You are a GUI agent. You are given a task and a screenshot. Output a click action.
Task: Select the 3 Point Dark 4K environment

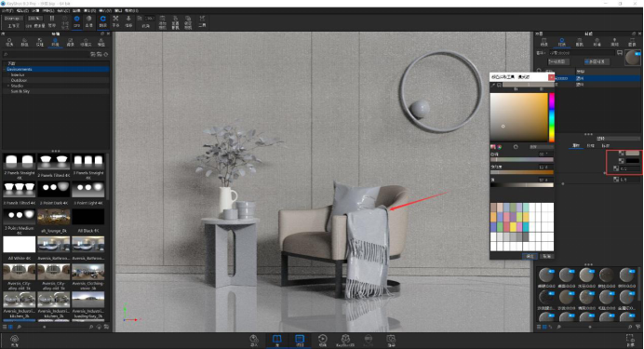point(54,190)
